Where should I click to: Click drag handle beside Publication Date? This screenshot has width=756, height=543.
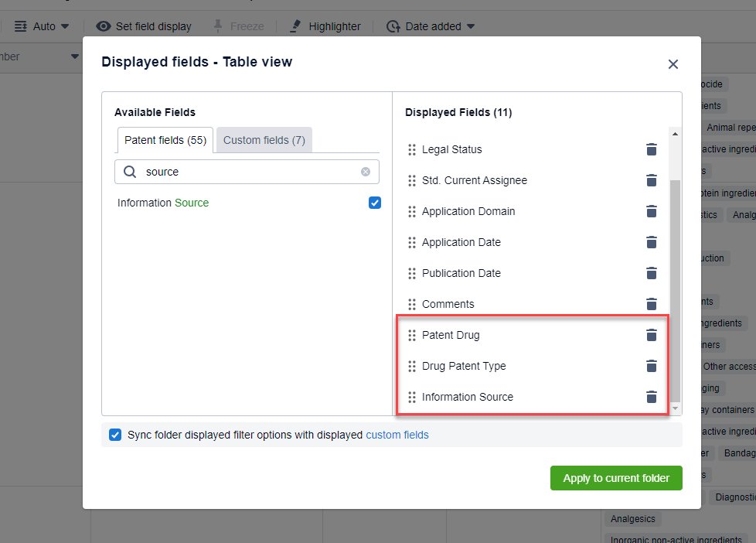pyautogui.click(x=412, y=273)
